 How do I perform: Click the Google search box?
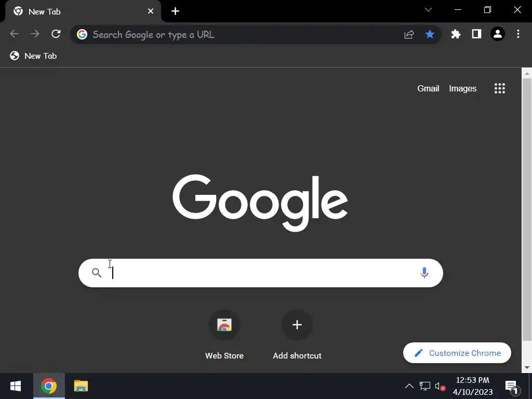click(x=261, y=273)
